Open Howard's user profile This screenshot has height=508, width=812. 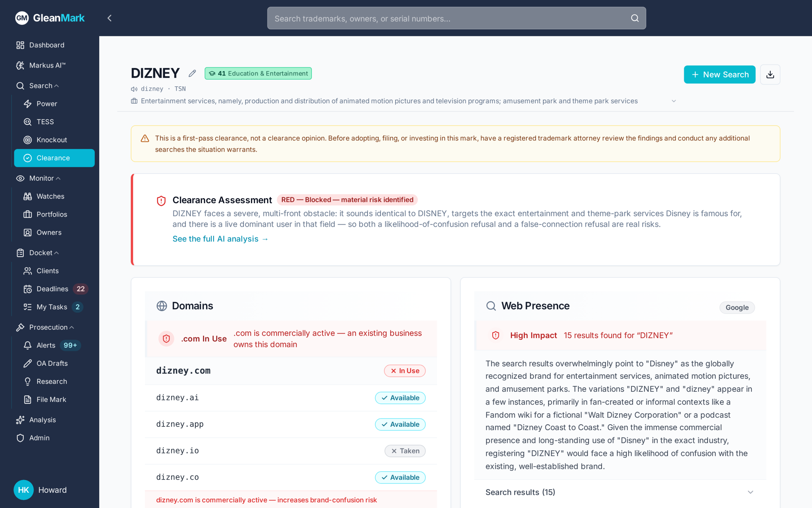[x=40, y=490]
